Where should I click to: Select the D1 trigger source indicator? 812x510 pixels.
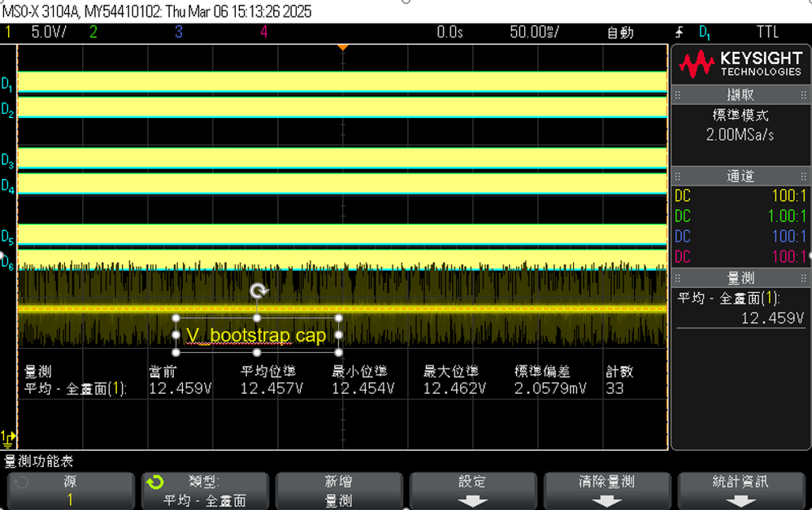(702, 33)
